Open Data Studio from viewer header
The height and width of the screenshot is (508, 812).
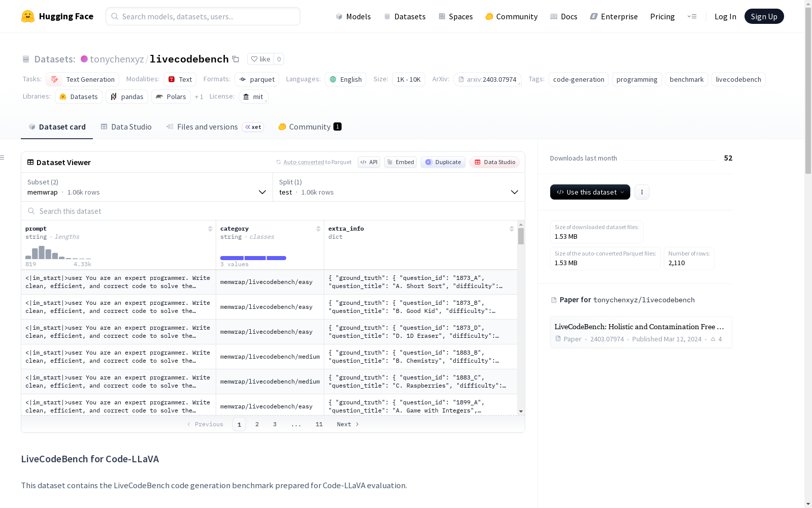[x=495, y=162]
